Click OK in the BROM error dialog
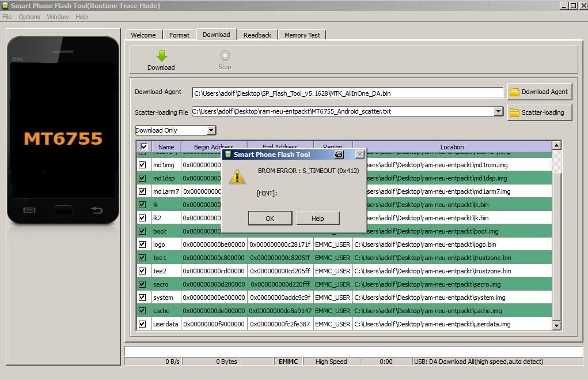The height and width of the screenshot is (380, 588). tap(270, 218)
